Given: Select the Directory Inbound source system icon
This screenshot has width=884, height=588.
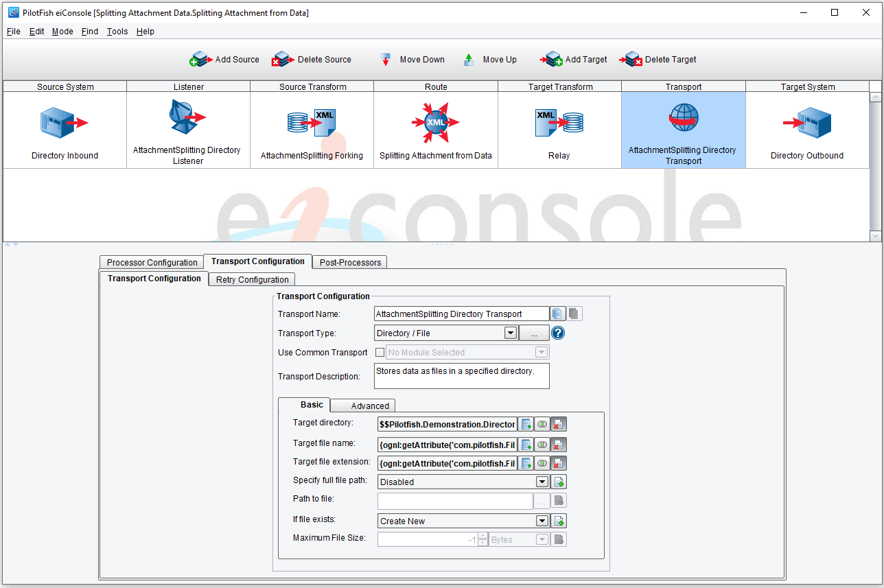Looking at the screenshot, I should (65, 123).
